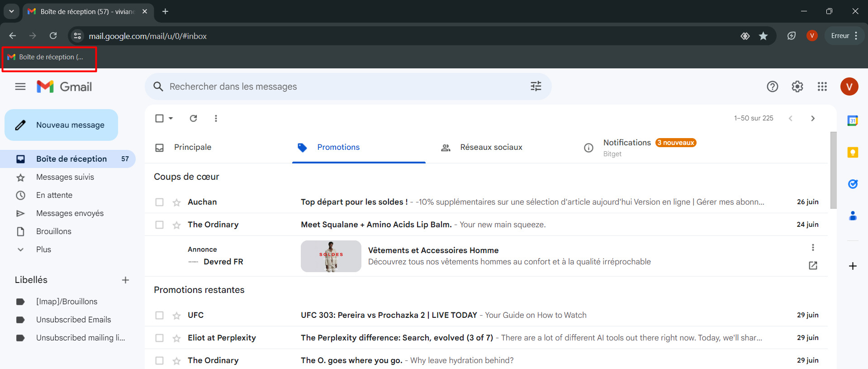Open Gmail settings gear icon
The height and width of the screenshot is (369, 868).
797,86
